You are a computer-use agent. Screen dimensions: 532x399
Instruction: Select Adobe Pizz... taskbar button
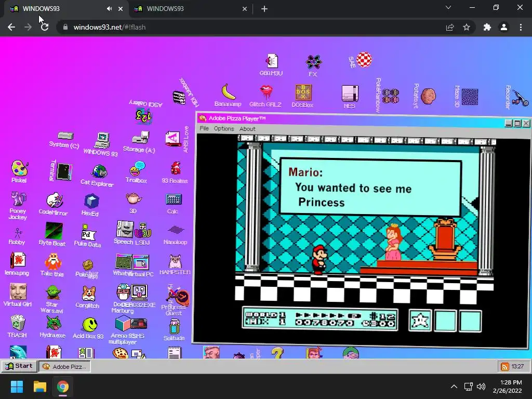pos(64,366)
